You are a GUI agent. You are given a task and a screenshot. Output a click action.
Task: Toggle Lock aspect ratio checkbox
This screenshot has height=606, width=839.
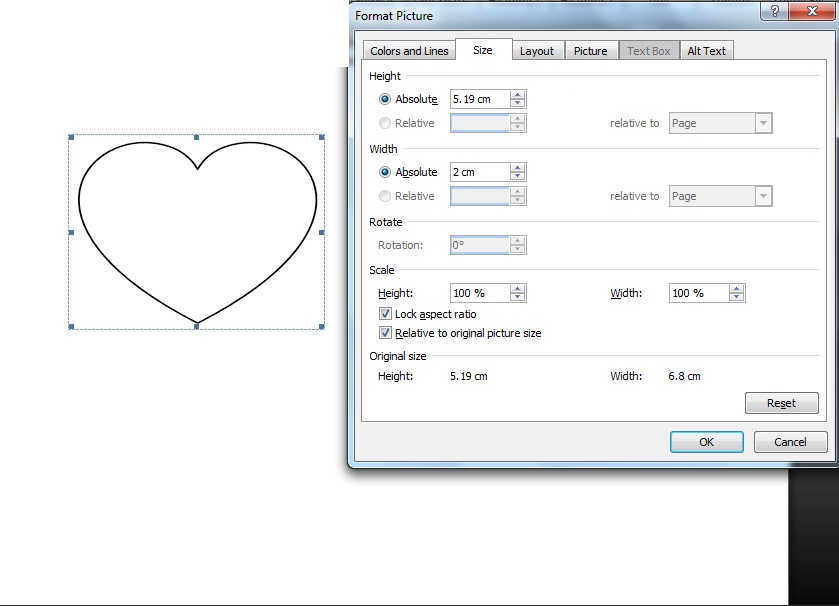(x=385, y=313)
